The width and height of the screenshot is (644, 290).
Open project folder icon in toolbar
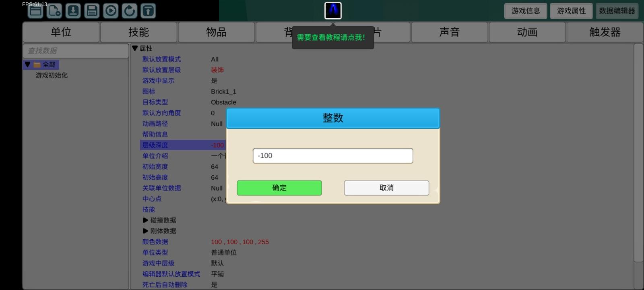coord(35,11)
